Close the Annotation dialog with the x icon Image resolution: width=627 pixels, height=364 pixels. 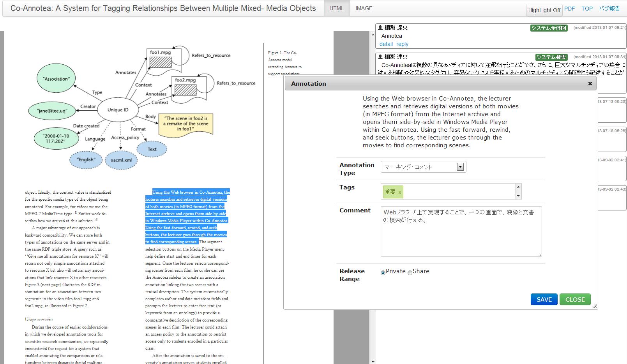[x=590, y=83]
